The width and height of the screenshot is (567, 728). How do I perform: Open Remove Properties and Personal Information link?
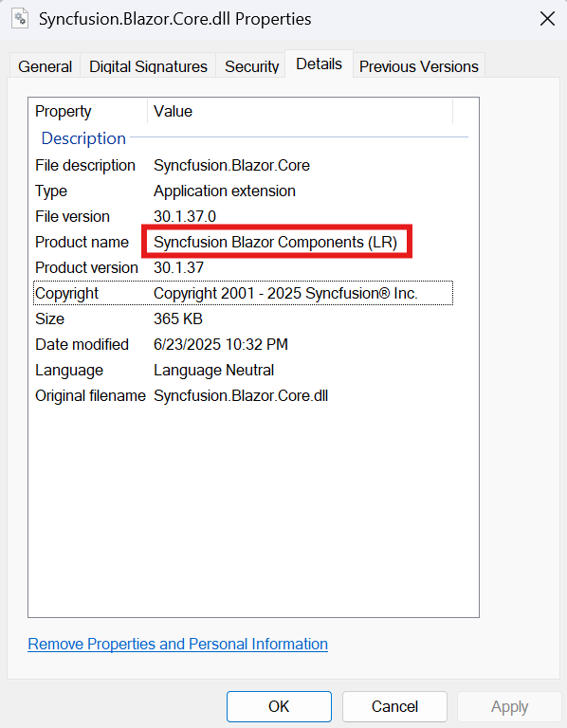click(x=178, y=644)
